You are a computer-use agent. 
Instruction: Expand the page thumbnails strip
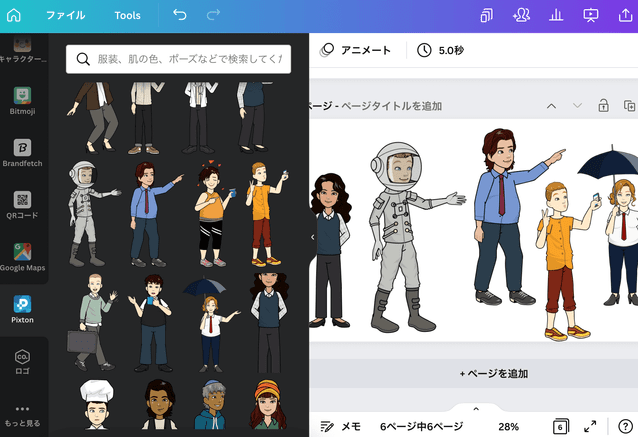[476, 409]
